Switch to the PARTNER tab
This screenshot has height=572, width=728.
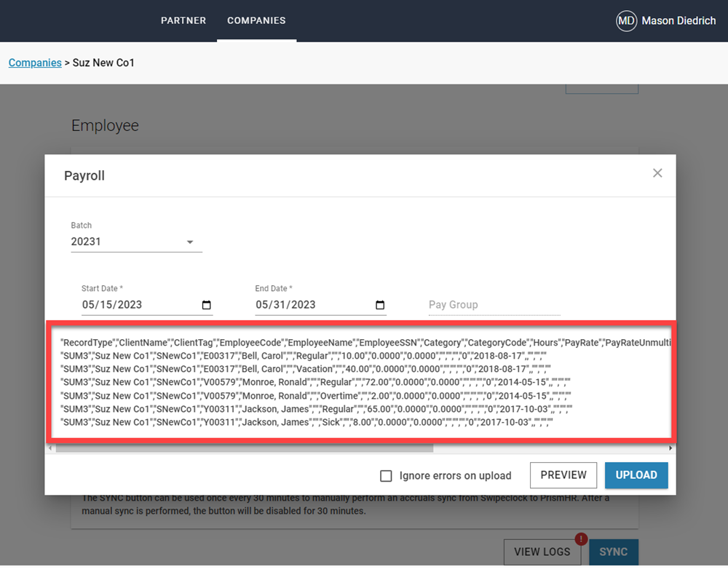[183, 20]
